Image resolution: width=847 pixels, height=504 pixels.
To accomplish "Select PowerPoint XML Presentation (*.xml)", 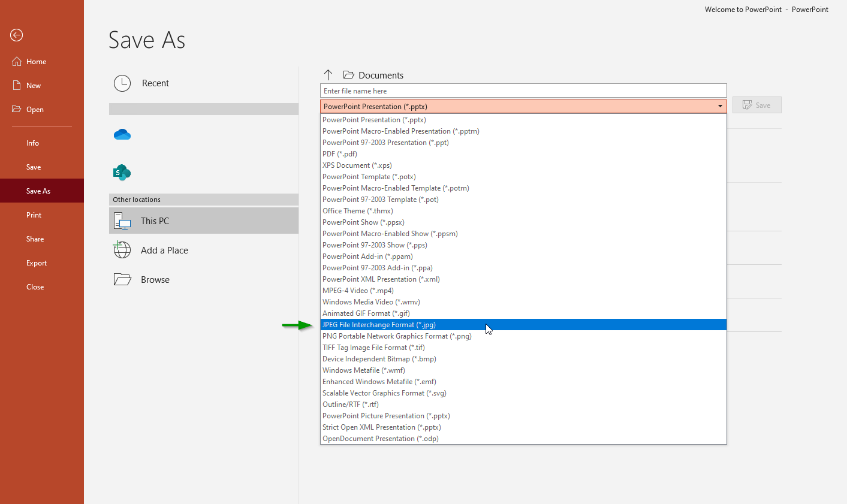I will pyautogui.click(x=523, y=279).
